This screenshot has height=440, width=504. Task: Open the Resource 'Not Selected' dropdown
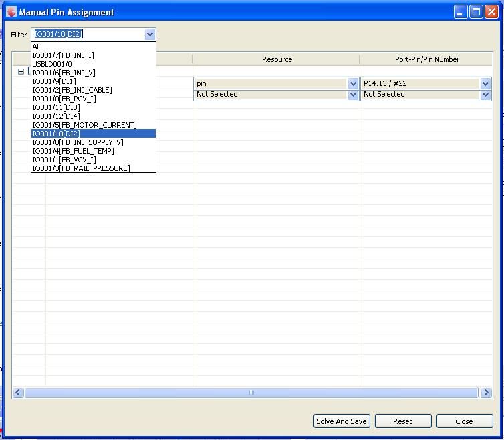point(353,95)
